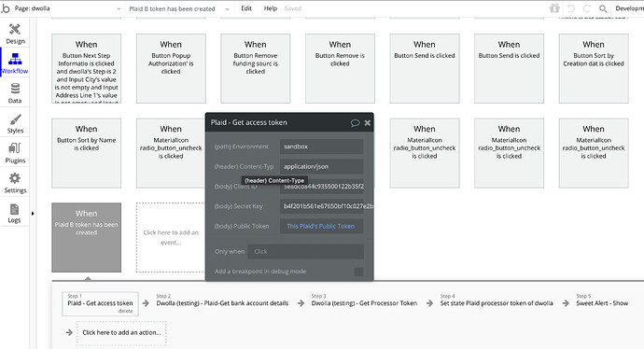Click the Only when condition field

tap(305, 251)
